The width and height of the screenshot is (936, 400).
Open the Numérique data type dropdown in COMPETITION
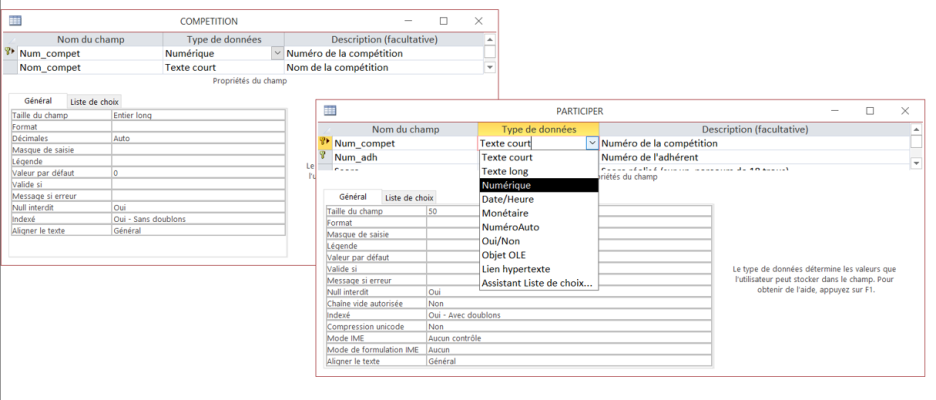pyautogui.click(x=278, y=53)
